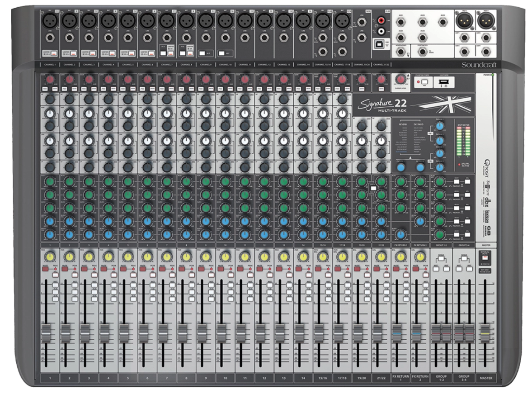The height and width of the screenshot is (394, 532).
Task: Toggle MONO on Group 1-2
Action: coord(441,258)
